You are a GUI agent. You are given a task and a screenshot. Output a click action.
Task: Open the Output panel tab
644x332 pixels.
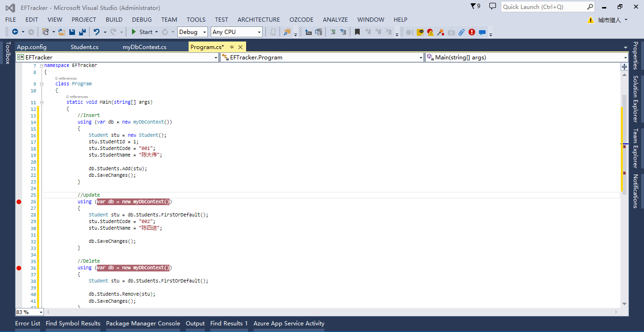tap(195, 324)
